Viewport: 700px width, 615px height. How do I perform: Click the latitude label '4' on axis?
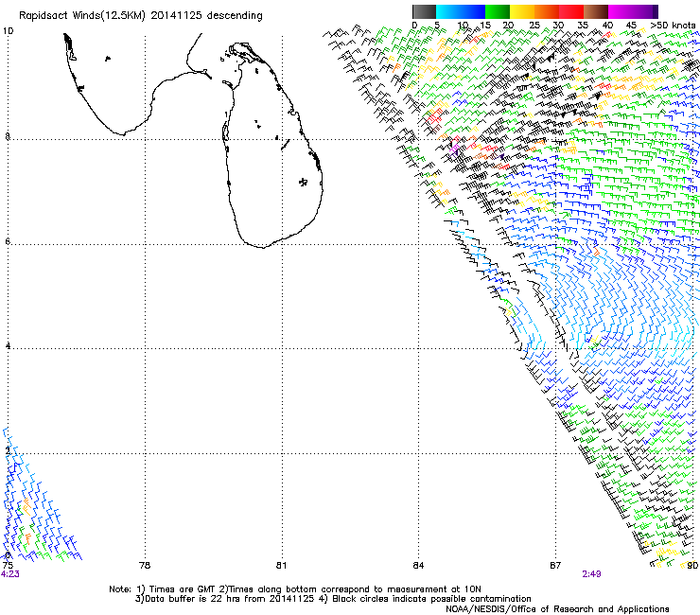[8, 346]
